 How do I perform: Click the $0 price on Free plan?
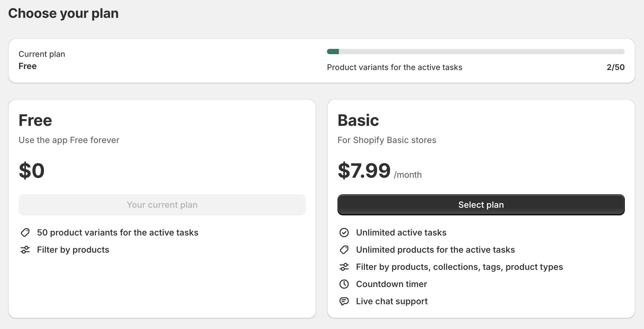(32, 171)
